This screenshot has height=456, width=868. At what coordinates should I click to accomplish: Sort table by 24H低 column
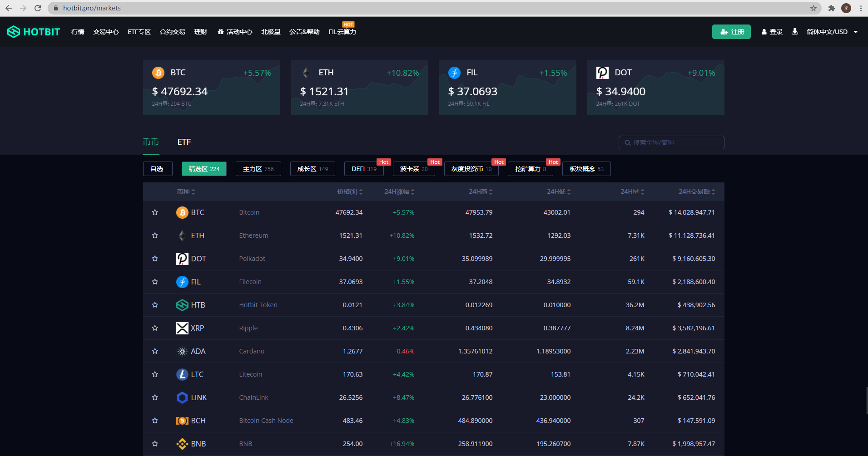[559, 191]
